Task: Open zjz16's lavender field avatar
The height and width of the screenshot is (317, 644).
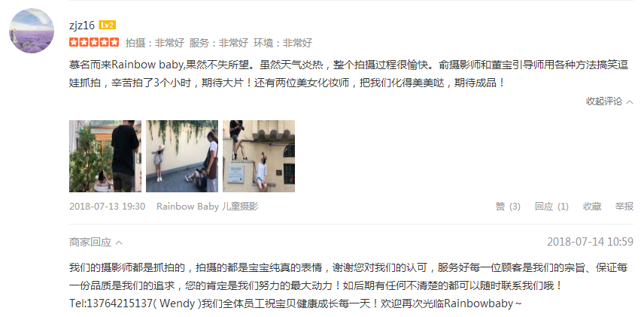Action: [x=32, y=31]
